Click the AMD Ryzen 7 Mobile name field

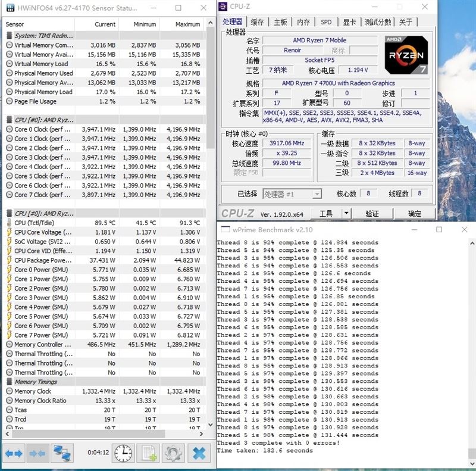(320, 40)
